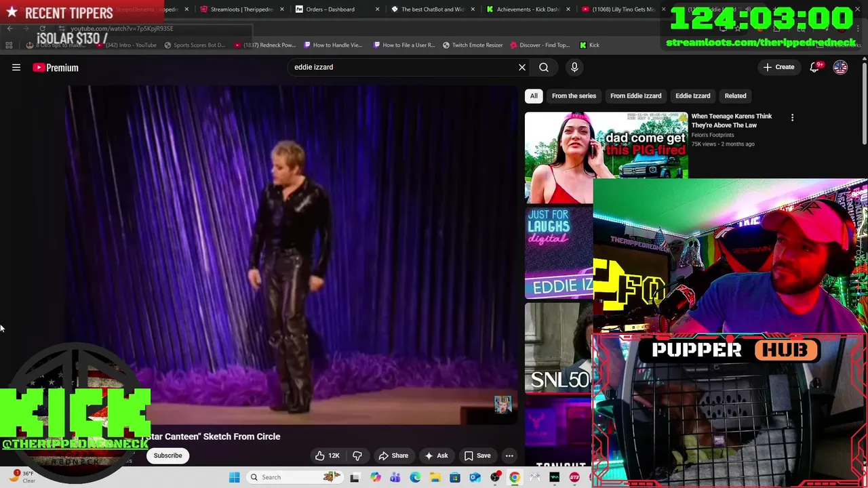Like the video with thumbs up

327,455
